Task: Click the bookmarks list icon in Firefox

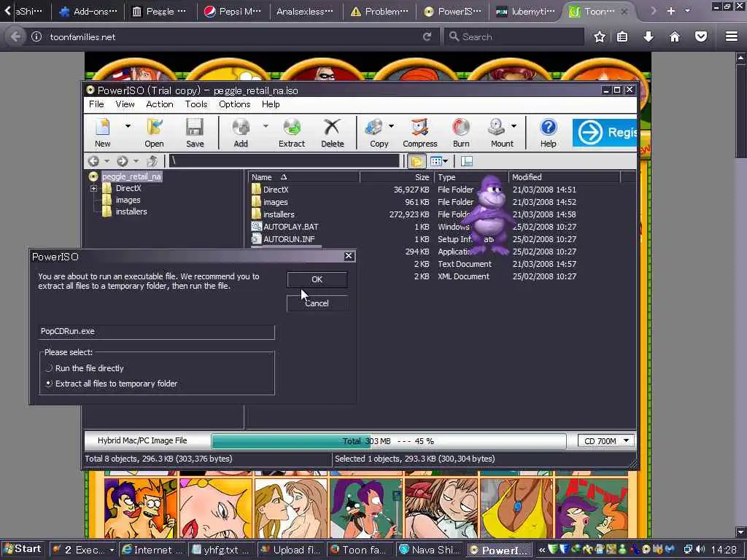Action: pyautogui.click(x=622, y=36)
